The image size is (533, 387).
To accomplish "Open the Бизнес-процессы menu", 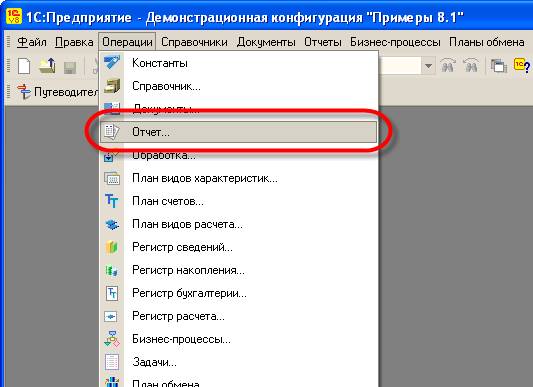I will [x=395, y=42].
